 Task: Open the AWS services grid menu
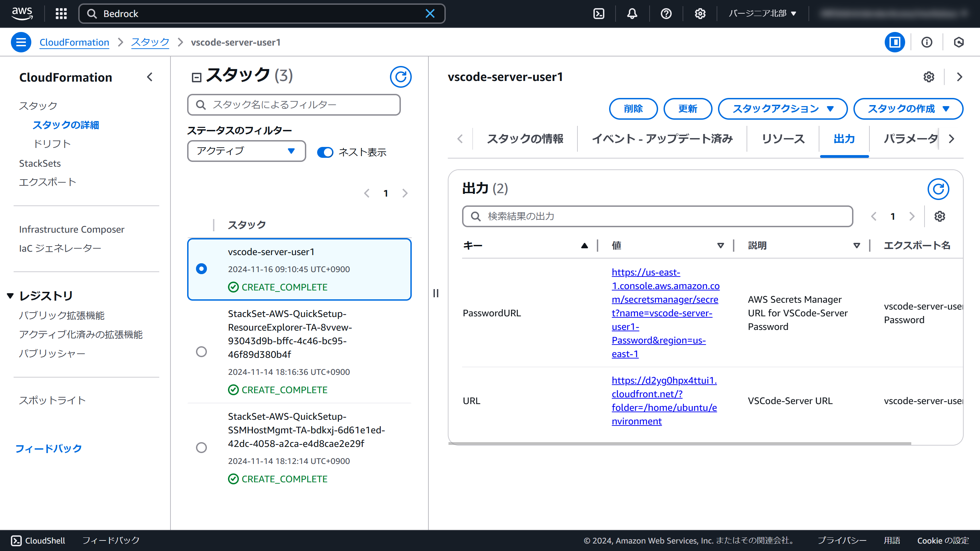[x=61, y=14]
